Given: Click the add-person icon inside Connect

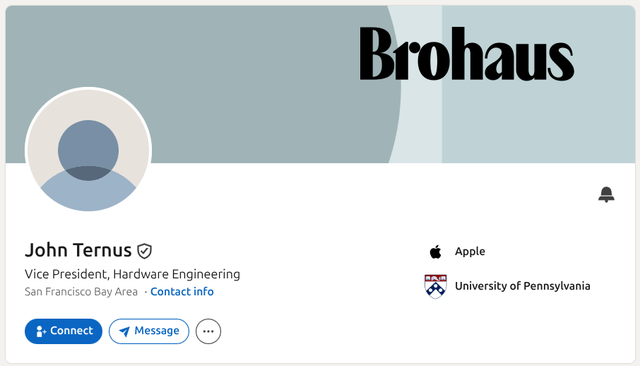Looking at the screenshot, I should [41, 331].
